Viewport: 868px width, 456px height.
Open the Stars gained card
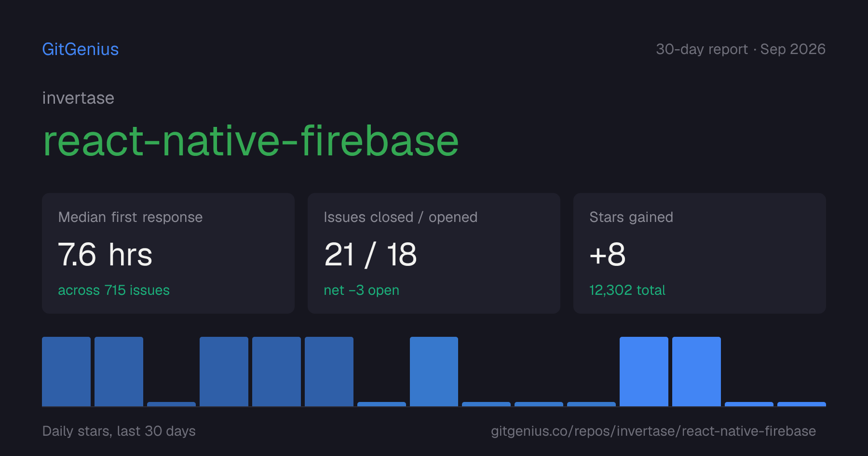tap(700, 253)
